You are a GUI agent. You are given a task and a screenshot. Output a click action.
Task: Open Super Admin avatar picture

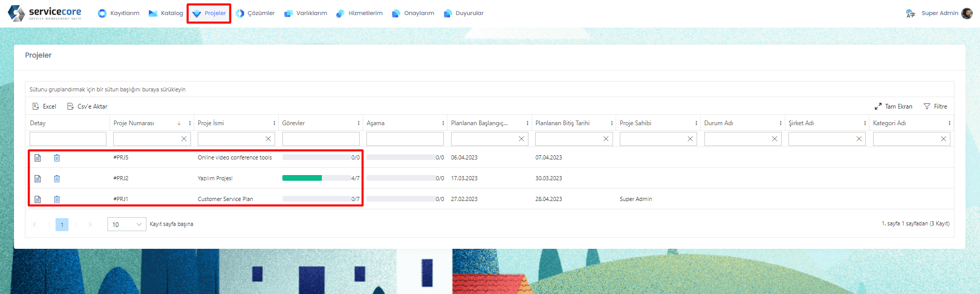coord(967,14)
